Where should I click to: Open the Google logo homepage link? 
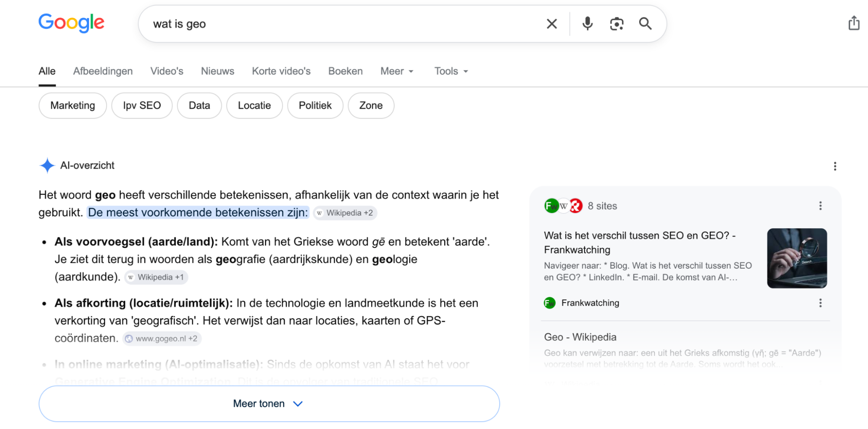(x=72, y=23)
